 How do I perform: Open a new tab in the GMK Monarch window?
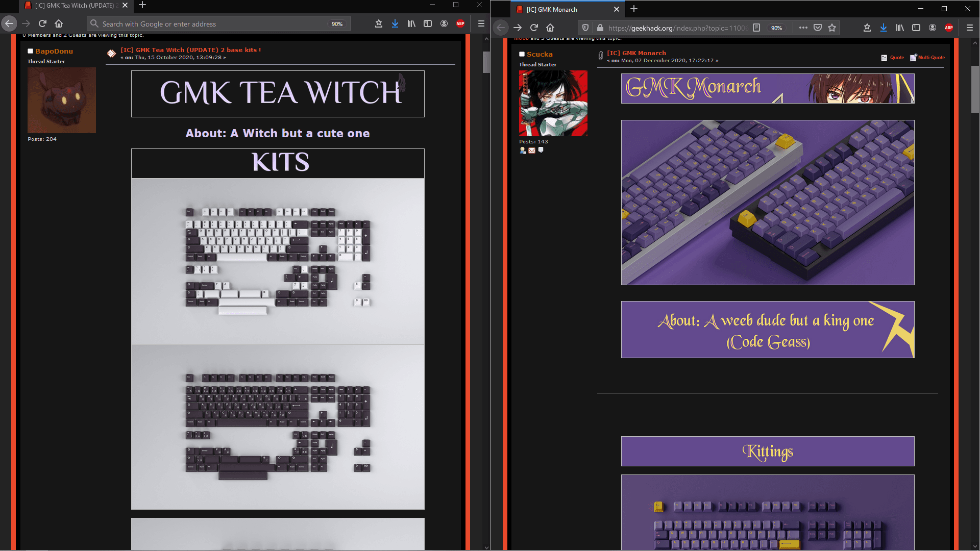click(x=634, y=9)
